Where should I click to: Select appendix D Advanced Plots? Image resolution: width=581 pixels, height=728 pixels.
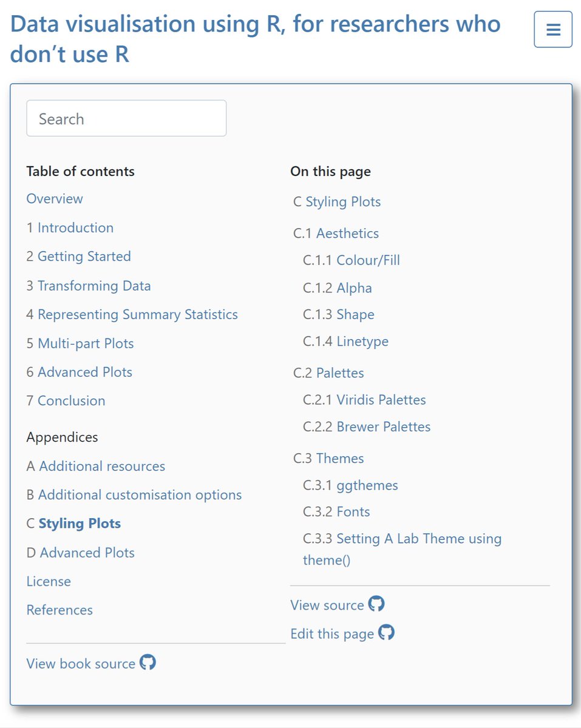coord(80,553)
